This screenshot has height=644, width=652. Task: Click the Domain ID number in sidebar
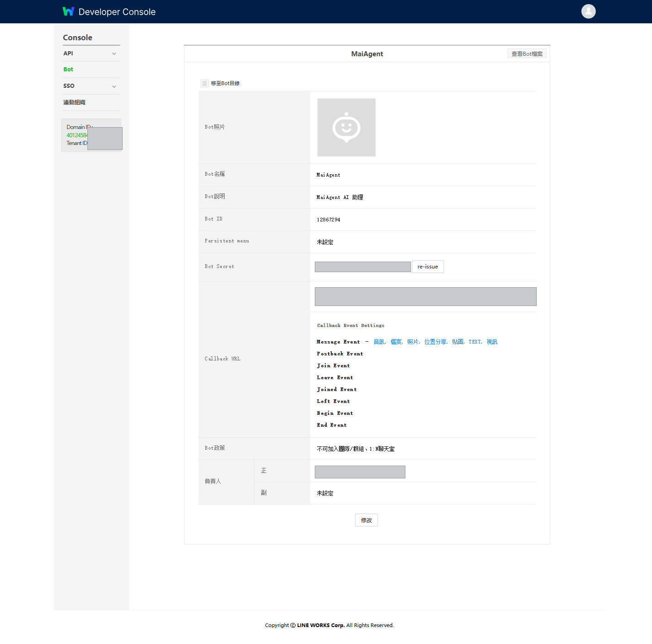click(77, 135)
